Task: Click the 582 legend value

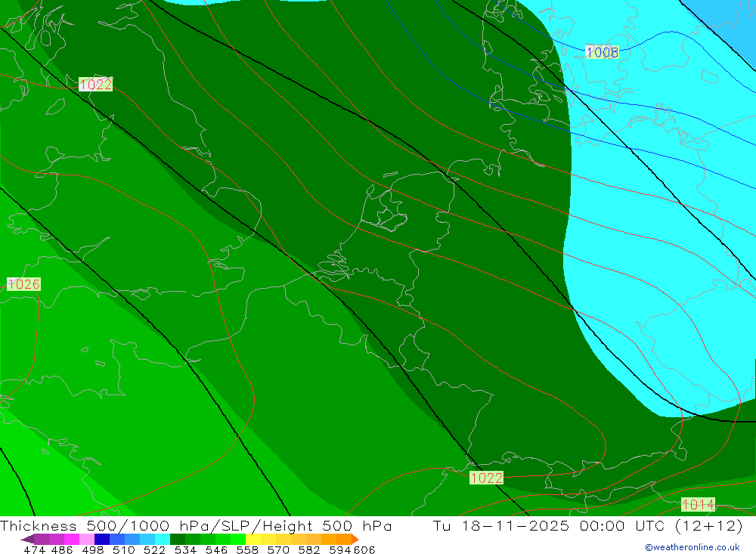Action: point(308,549)
